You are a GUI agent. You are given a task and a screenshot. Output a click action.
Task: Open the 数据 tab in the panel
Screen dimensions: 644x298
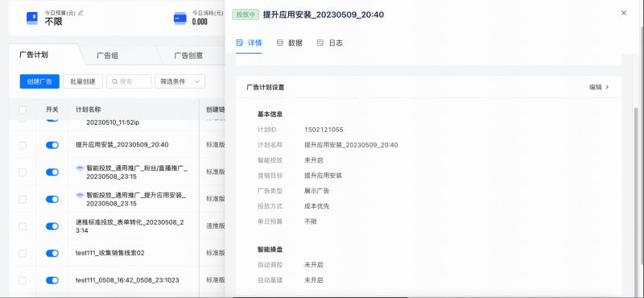point(290,43)
